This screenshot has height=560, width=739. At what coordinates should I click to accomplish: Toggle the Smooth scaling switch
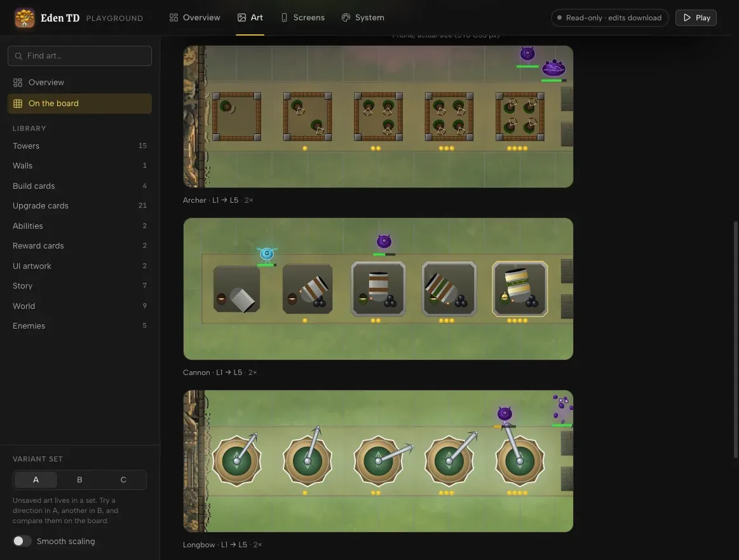22,541
